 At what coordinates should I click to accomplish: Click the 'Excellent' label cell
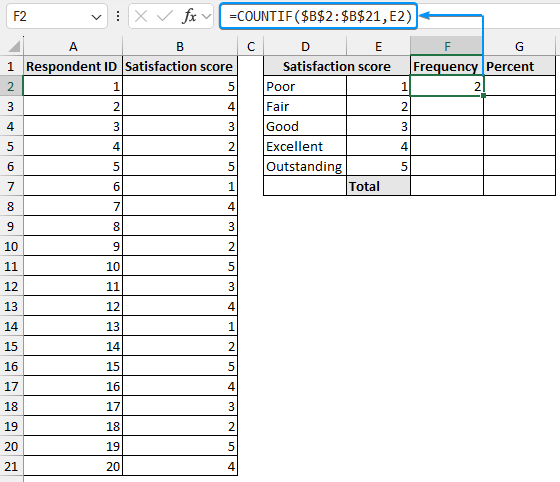pos(305,146)
